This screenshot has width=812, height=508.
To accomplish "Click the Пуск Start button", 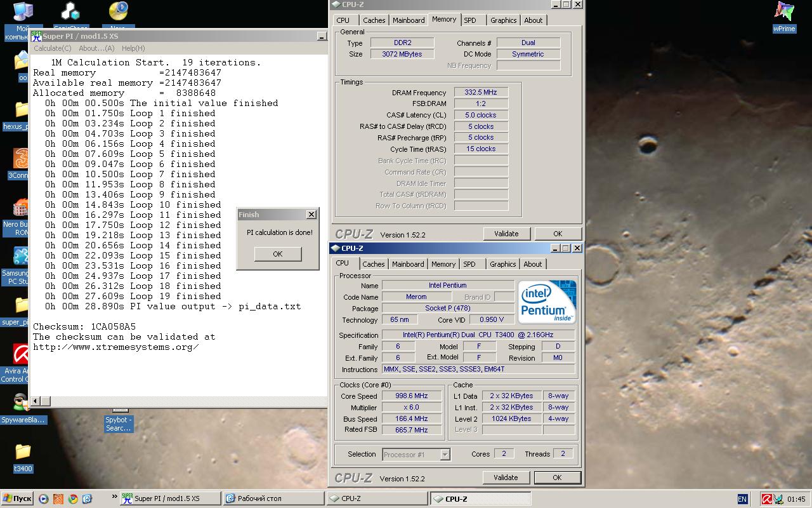I will pyautogui.click(x=17, y=498).
